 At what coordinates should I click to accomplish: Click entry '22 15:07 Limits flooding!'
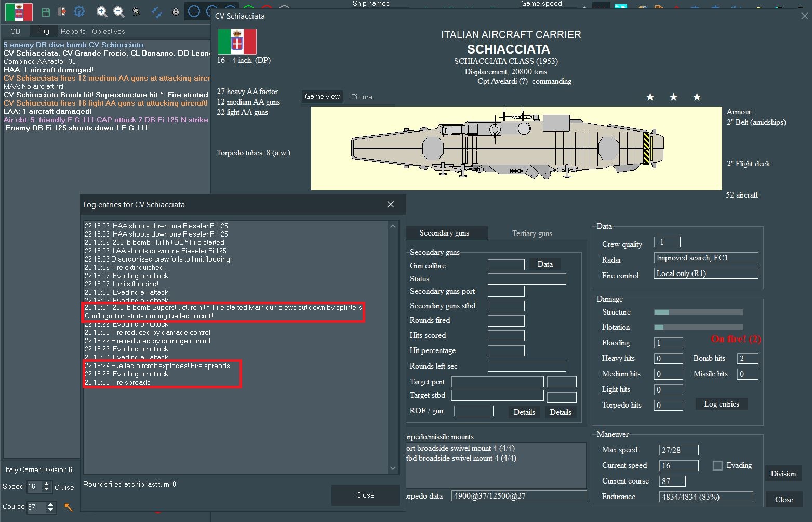(x=122, y=284)
